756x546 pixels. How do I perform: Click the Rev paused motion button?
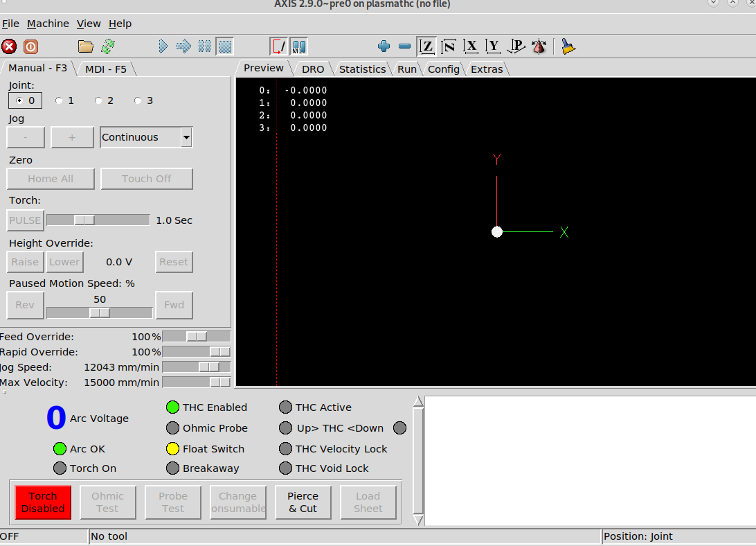pyautogui.click(x=25, y=305)
